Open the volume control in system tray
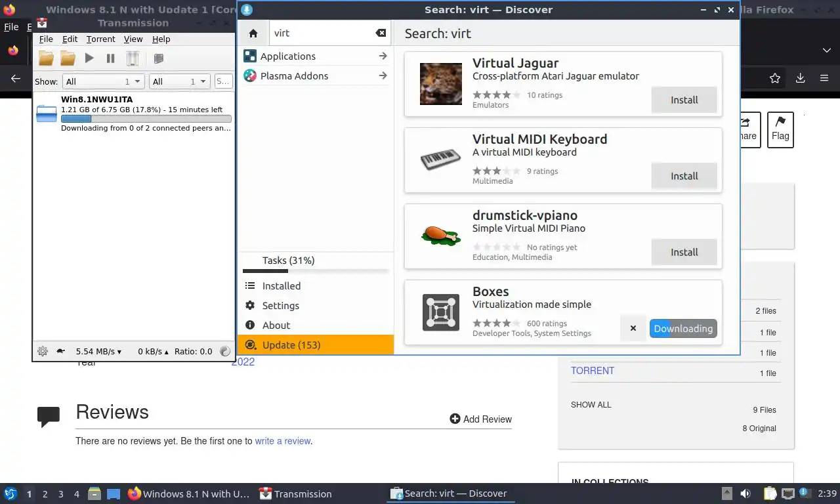The image size is (840, 504). click(x=745, y=493)
